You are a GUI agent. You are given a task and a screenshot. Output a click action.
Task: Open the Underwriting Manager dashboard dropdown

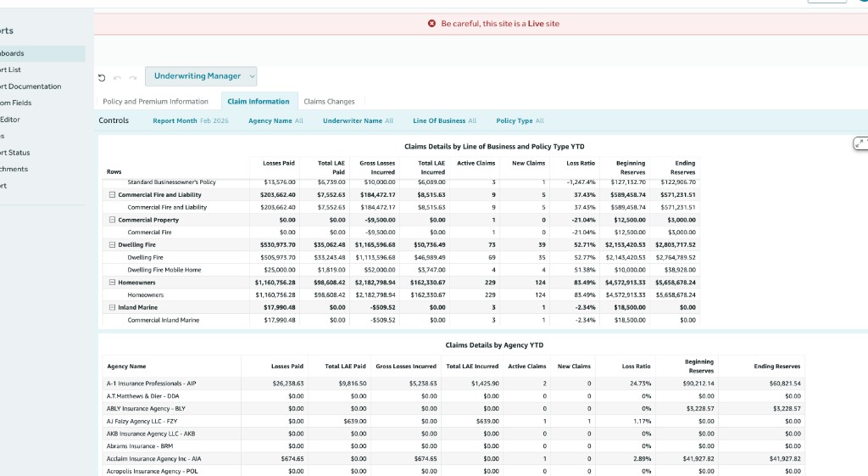[201, 76]
